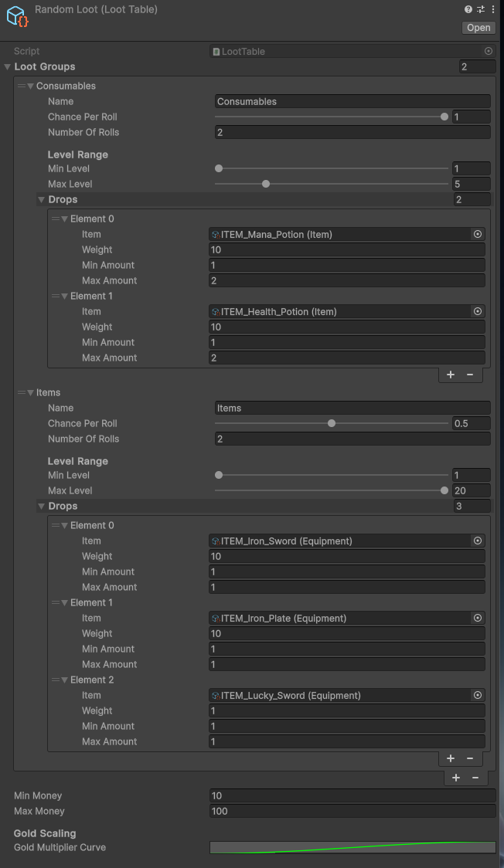Collapse the Consumables group foldout
This screenshot has height=868, width=504.
click(31, 86)
